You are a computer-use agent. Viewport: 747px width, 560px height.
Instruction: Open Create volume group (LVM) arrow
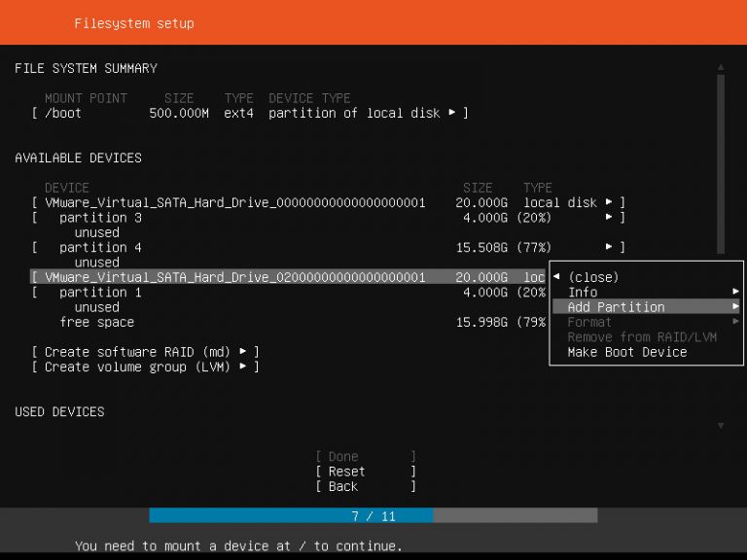243,367
